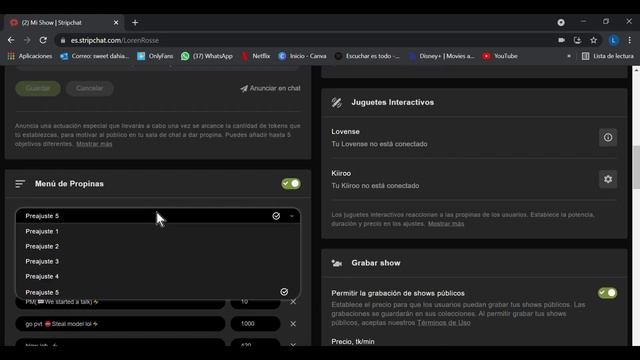Close the Mi Show Stripchat tab
This screenshot has width=640, height=360.
(x=116, y=23)
